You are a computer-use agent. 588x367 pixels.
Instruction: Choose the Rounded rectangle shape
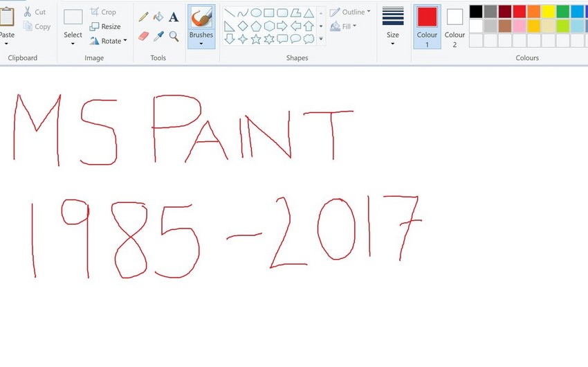[282, 13]
